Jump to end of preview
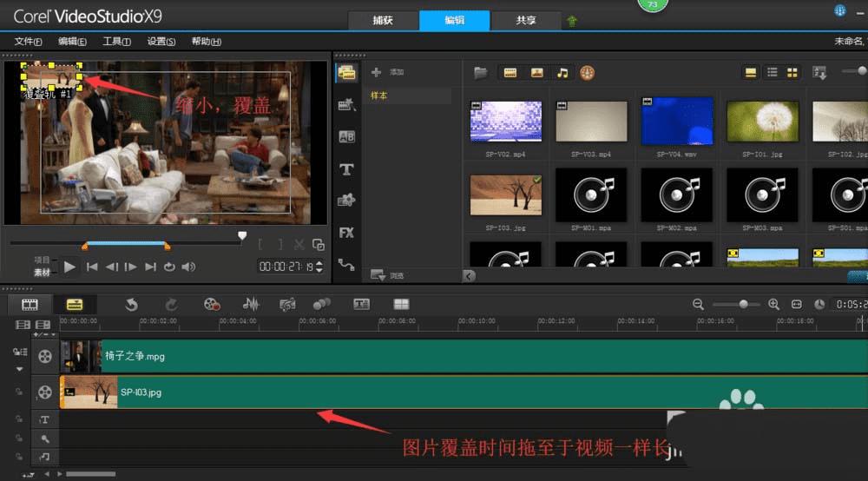Image resolution: width=868 pixels, height=481 pixels. (150, 267)
